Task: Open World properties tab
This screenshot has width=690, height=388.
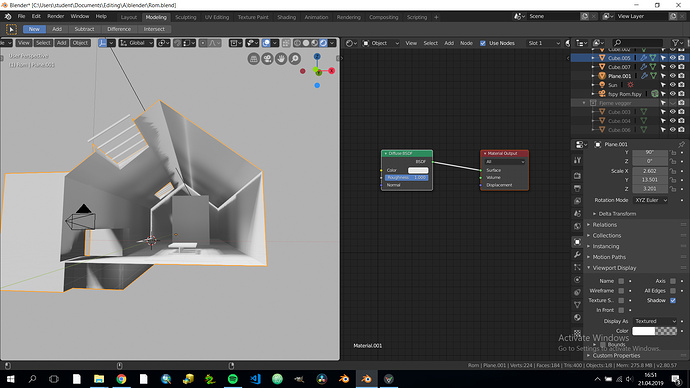Action: [x=577, y=226]
